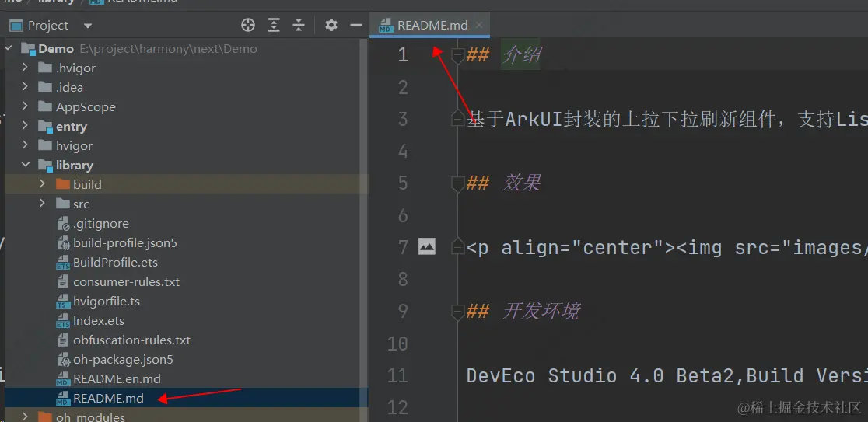Select consumer-rules.txt file
Viewport: 868px width, 422px height.
pos(126,281)
